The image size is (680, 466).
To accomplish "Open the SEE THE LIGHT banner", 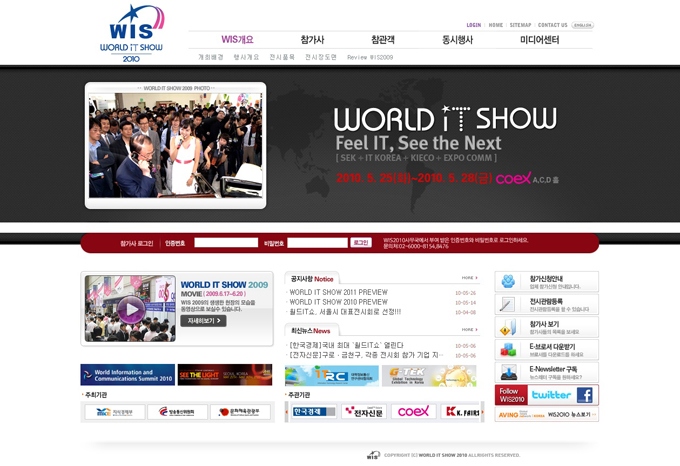I will click(225, 375).
